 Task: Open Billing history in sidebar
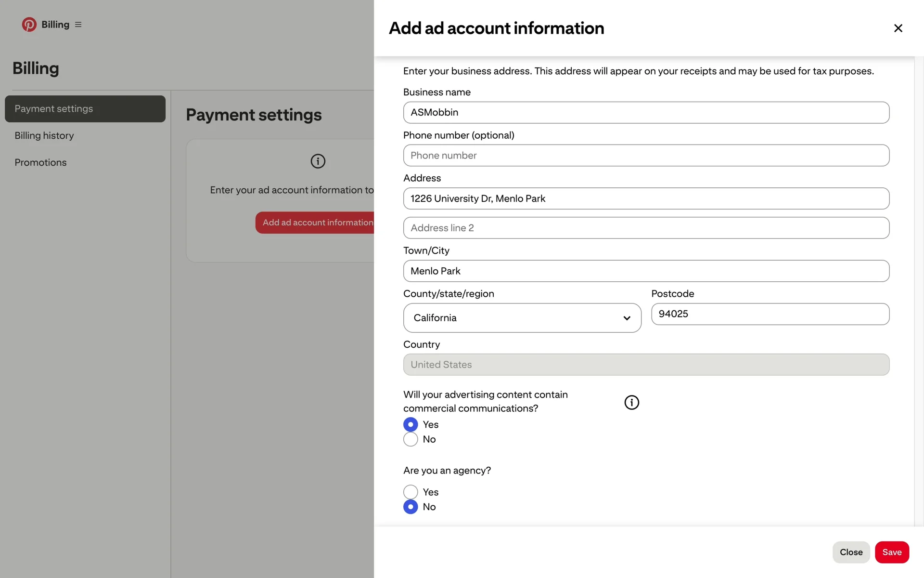(x=44, y=136)
